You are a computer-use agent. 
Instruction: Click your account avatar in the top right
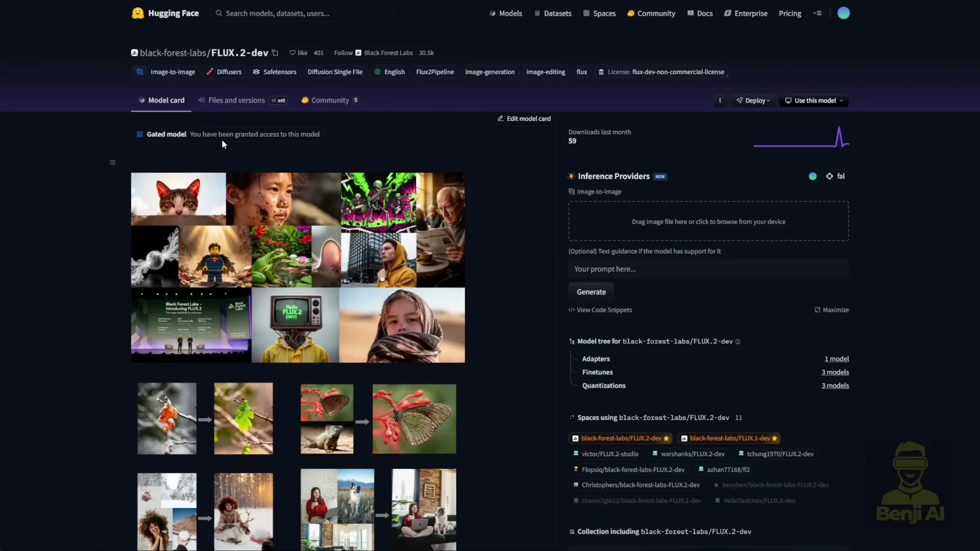844,13
